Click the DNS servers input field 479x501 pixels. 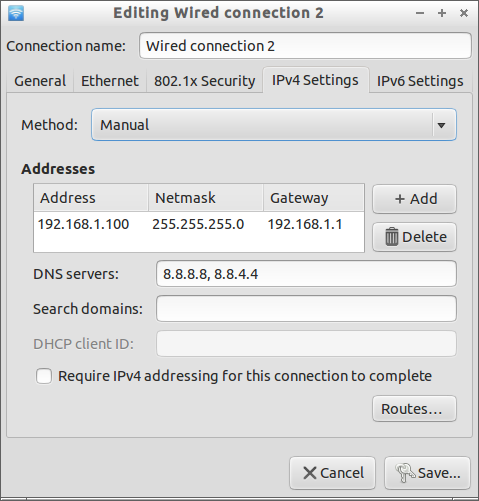306,274
